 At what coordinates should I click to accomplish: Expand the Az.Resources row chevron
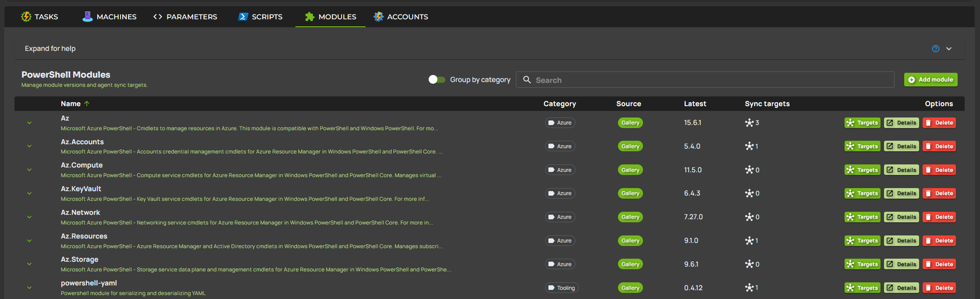click(x=29, y=241)
